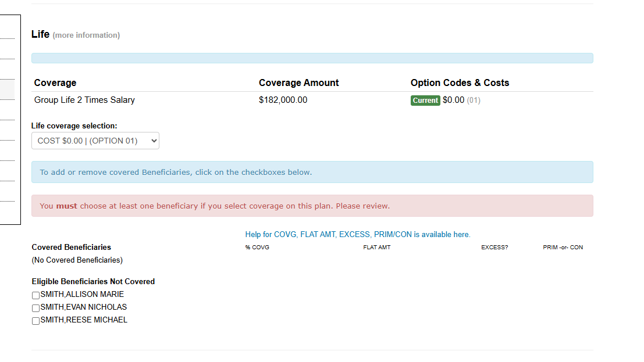Image resolution: width=644 pixels, height=362 pixels.
Task: Open the Life coverage selection dropdown
Action: 95,141
